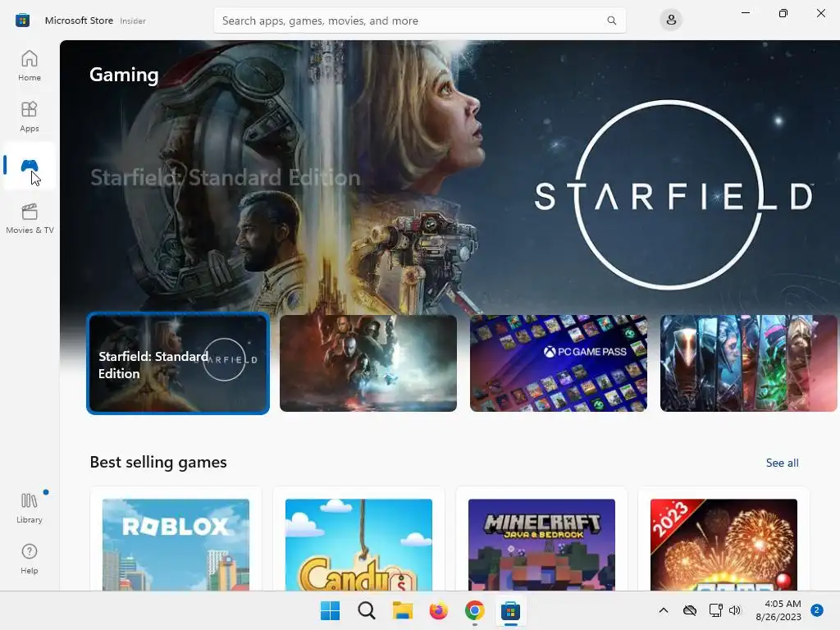Click the Best selling games heading
The image size is (840, 630).
click(158, 463)
